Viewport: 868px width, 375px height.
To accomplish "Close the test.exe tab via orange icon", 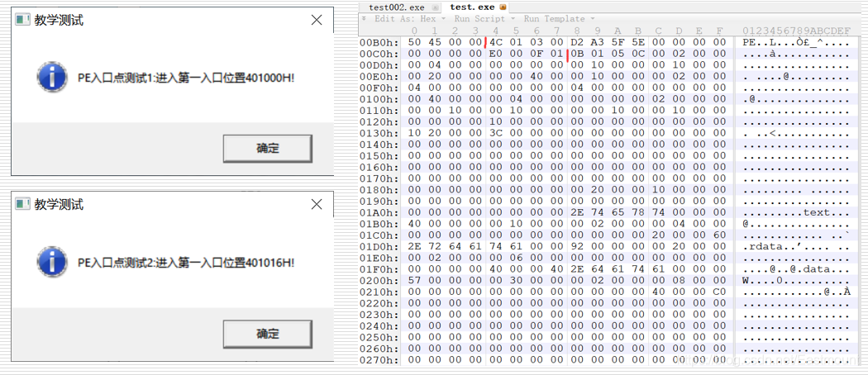I will tap(503, 7).
